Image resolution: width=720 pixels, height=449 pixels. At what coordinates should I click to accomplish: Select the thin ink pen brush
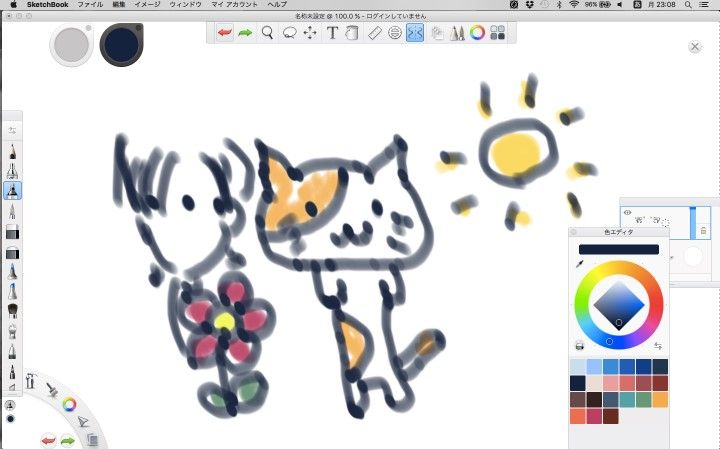coord(12,212)
